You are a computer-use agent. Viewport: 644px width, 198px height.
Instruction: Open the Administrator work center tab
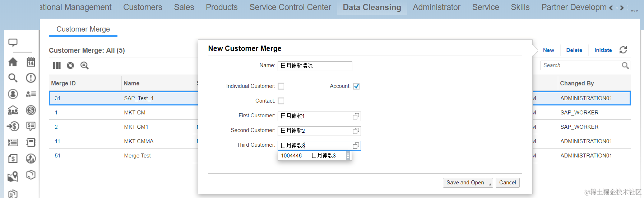[436, 7]
